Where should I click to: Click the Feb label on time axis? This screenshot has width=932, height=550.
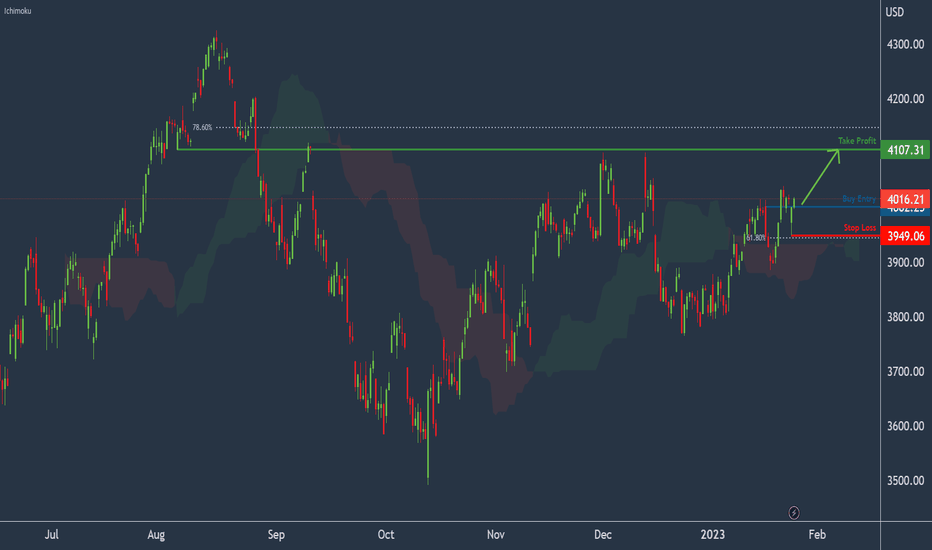pyautogui.click(x=817, y=535)
